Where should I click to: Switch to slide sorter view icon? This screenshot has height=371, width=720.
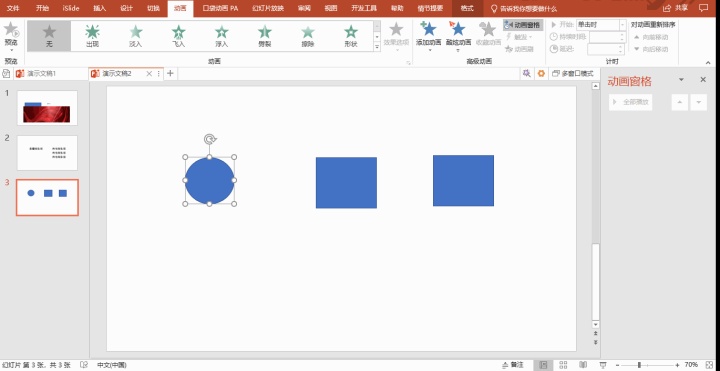(563, 365)
